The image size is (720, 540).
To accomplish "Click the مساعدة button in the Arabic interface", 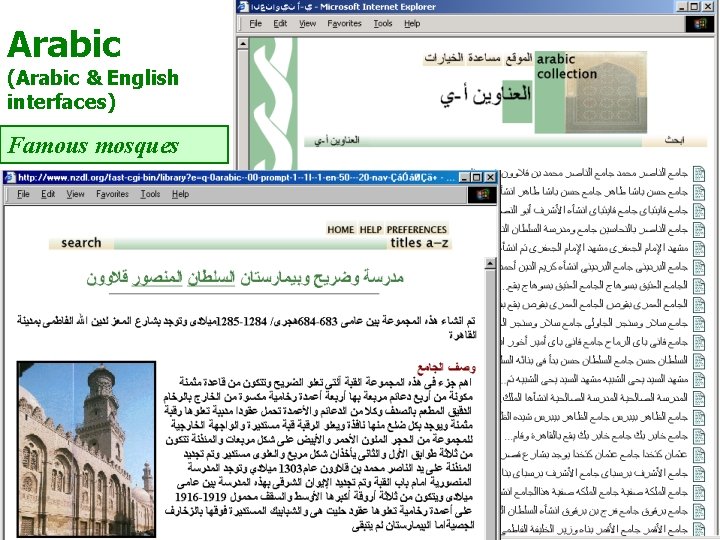I will click(484, 58).
